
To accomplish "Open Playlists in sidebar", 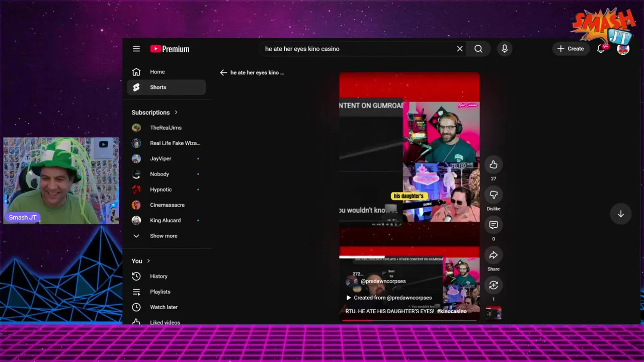I will coord(167,292).
